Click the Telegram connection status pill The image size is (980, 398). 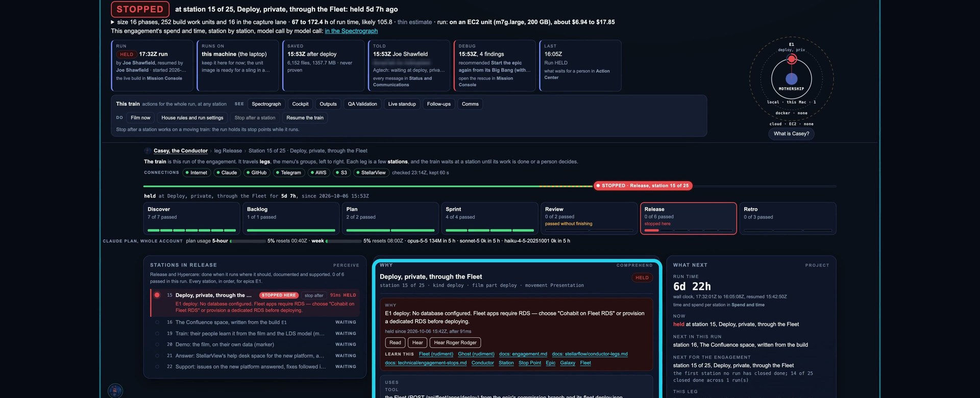coord(288,172)
